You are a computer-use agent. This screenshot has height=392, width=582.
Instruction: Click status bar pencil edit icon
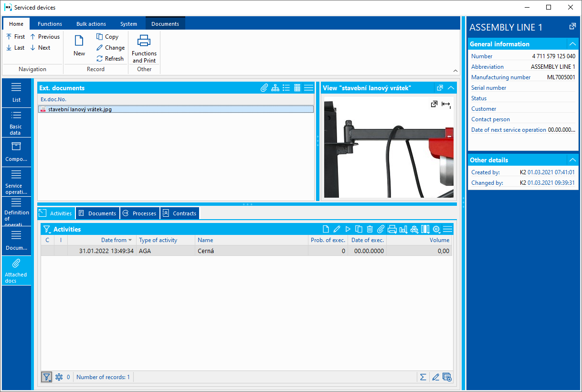435,377
